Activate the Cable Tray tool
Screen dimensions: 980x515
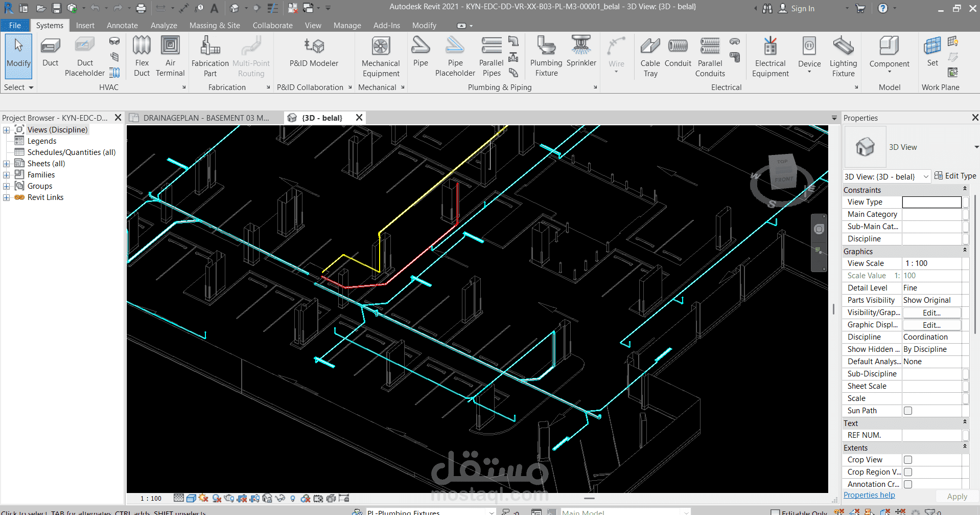click(650, 56)
